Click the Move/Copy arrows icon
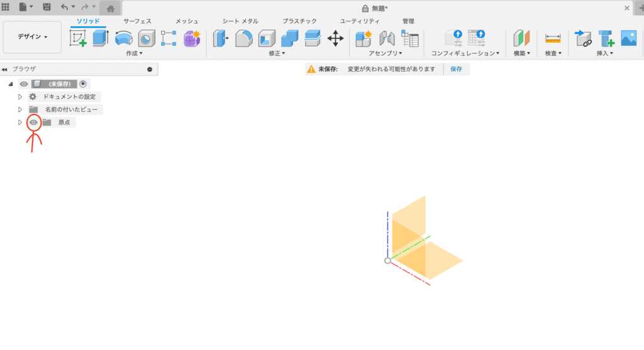Image resolution: width=644 pixels, height=350 pixels. 336,38
